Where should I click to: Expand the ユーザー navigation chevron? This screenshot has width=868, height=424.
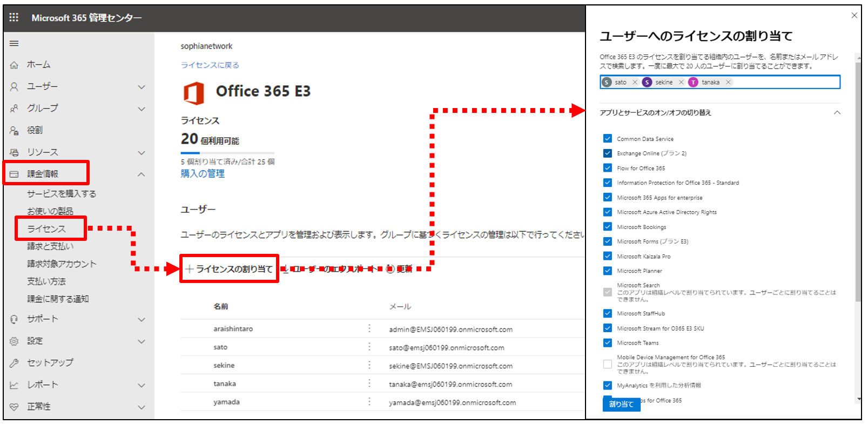click(x=142, y=87)
